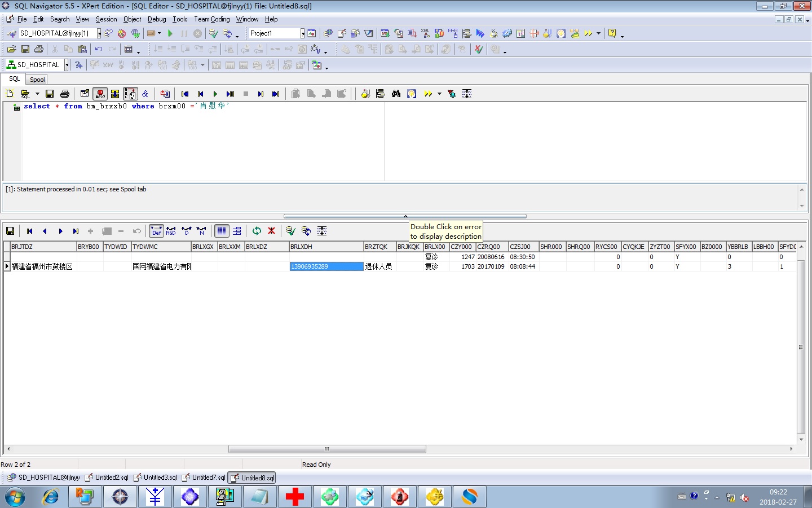Open Internet Explorer from the taskbar
The height and width of the screenshot is (508, 812).
point(51,497)
